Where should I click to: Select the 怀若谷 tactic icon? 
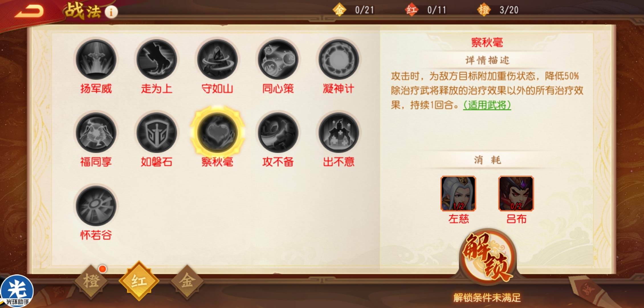coord(96,206)
